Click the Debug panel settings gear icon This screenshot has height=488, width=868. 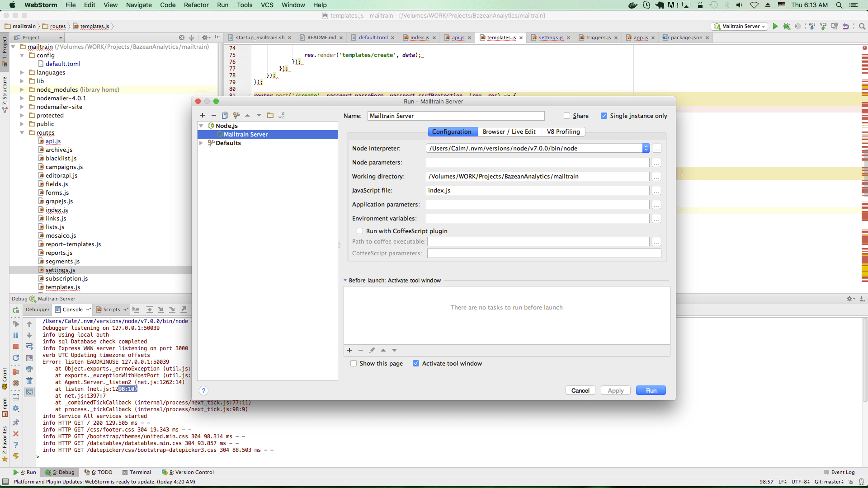coord(849,299)
